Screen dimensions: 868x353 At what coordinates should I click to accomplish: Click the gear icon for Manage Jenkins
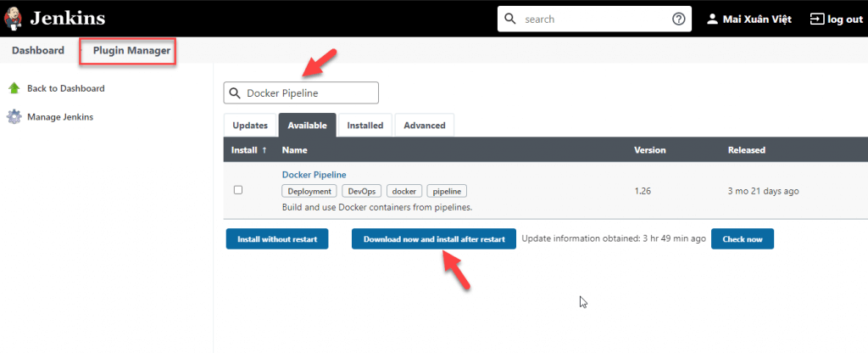[x=14, y=117]
